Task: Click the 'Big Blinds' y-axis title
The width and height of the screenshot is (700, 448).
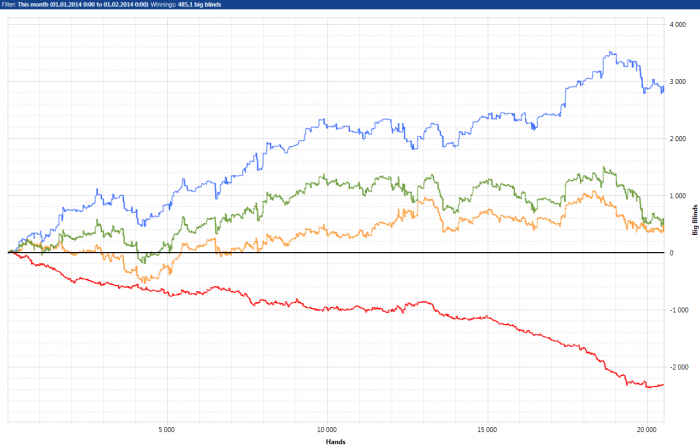Action: click(695, 220)
